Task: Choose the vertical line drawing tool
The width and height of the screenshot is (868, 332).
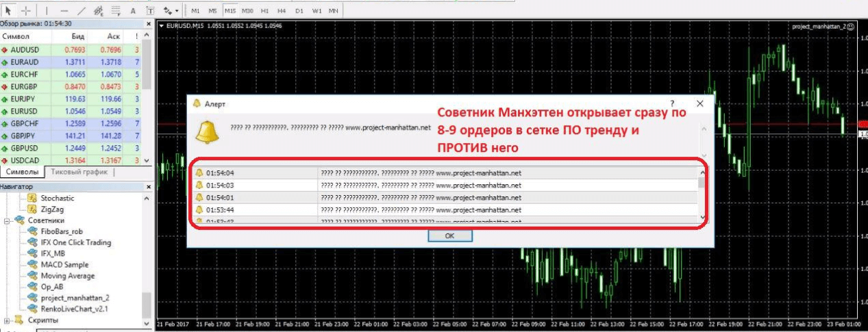Action: pos(47,10)
